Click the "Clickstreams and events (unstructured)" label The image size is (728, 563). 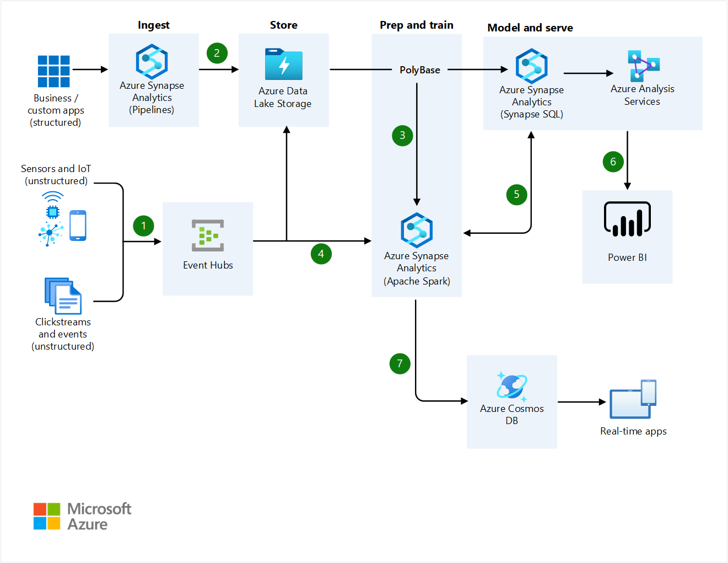(63, 334)
